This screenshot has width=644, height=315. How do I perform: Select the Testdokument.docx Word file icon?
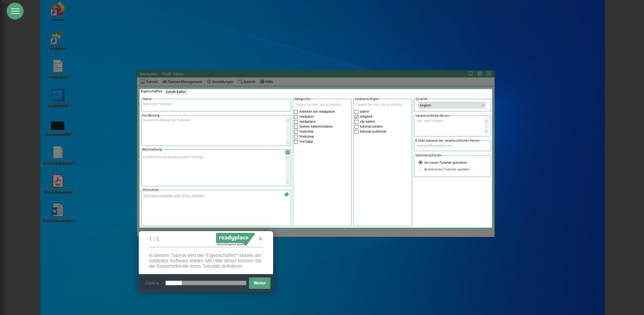click(x=58, y=210)
